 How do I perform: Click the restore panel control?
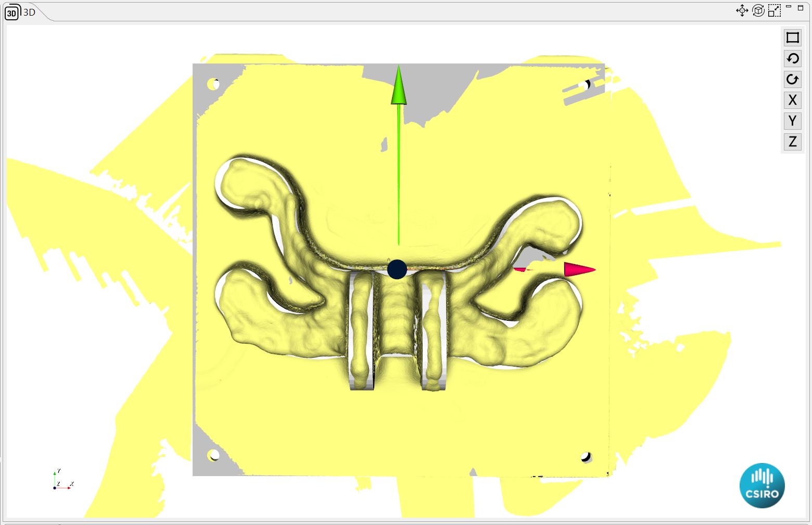point(800,7)
